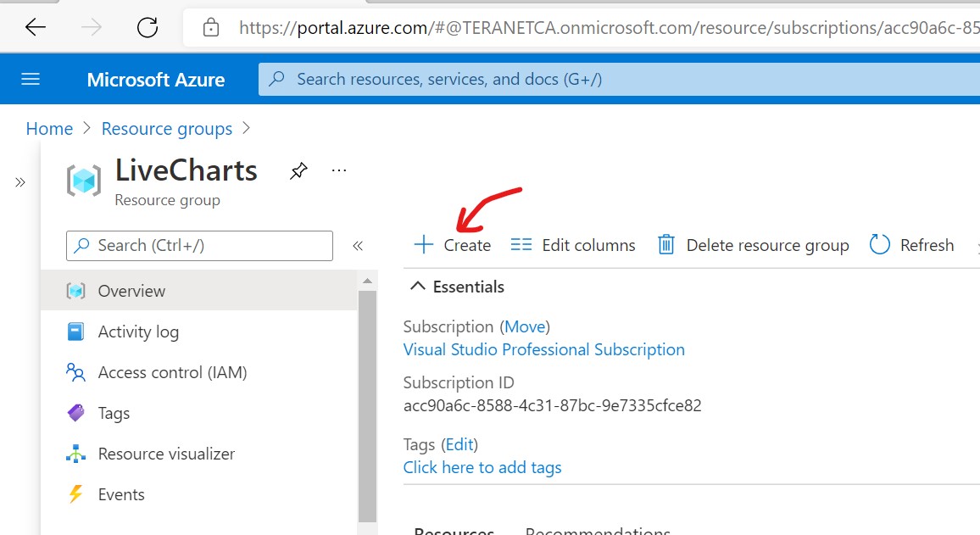Click the LiveCharts resource group cube icon
The width and height of the screenshot is (980, 535).
point(84,181)
